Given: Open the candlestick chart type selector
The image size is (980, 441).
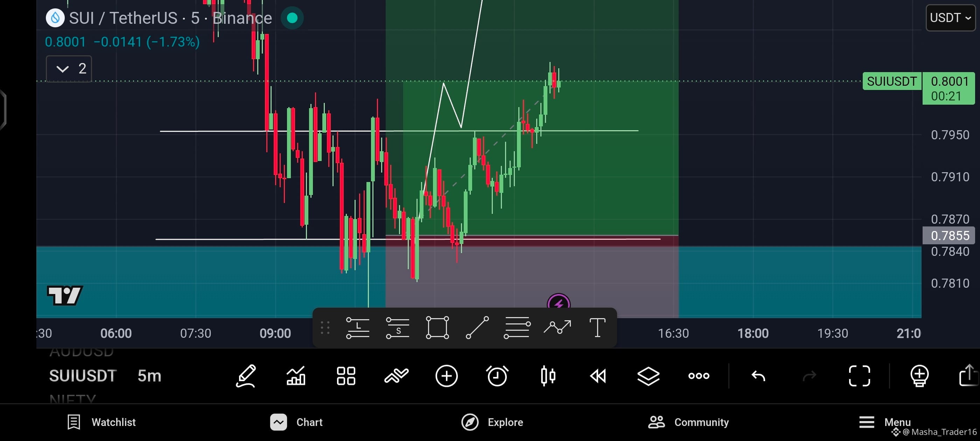Looking at the screenshot, I should 548,376.
